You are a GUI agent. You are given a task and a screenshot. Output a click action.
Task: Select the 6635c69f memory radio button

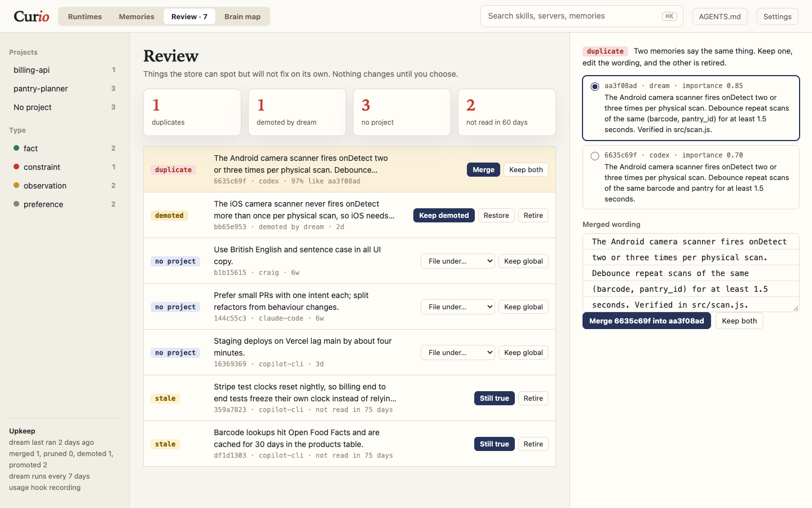(x=595, y=156)
